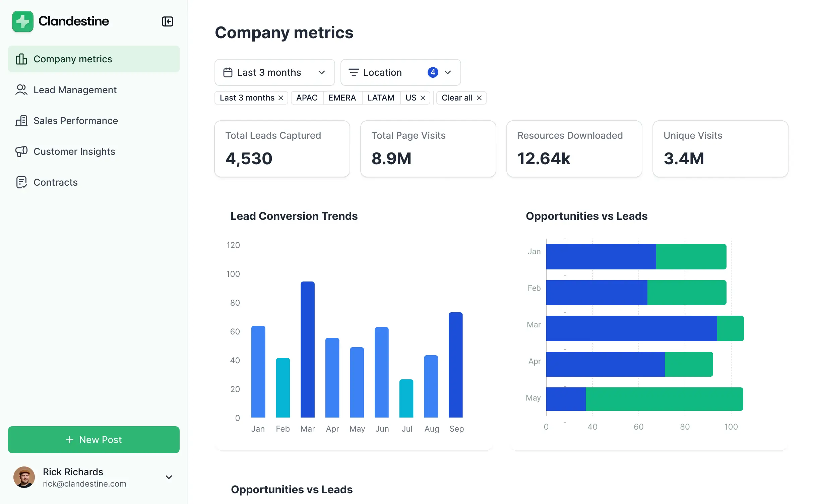Expand the Rick Richards account menu
Image resolution: width=815 pixels, height=504 pixels.
[x=169, y=477]
